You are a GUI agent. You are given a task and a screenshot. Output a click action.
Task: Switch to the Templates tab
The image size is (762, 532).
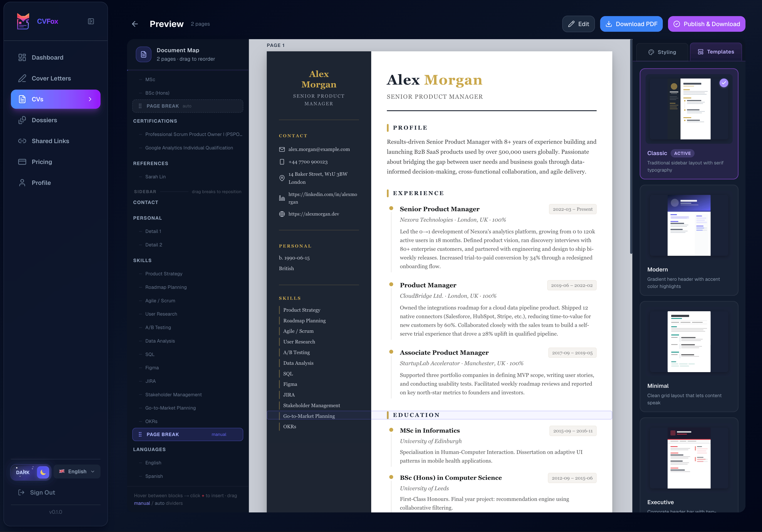point(716,52)
